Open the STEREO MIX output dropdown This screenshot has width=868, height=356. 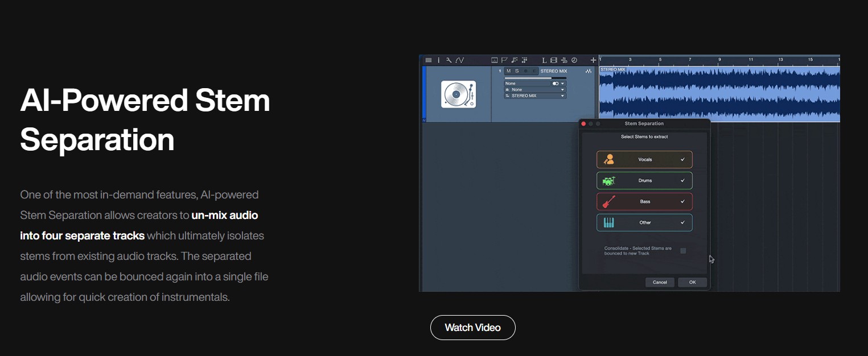coord(562,96)
